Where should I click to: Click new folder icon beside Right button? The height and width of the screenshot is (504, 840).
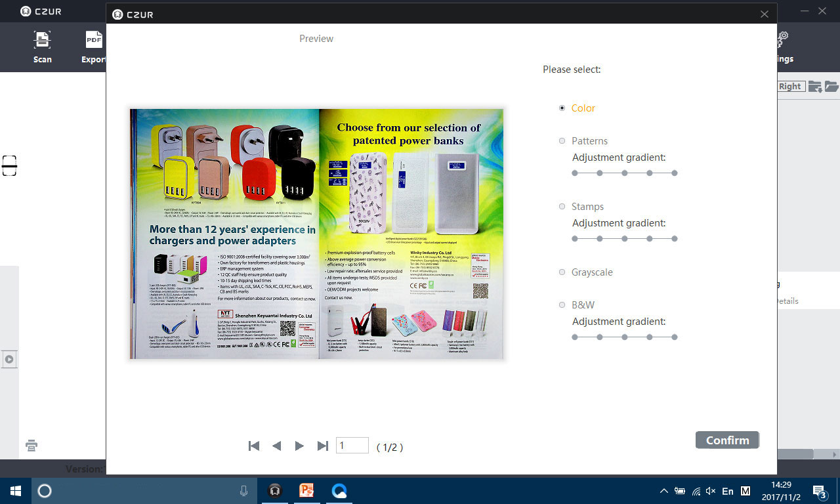point(815,87)
